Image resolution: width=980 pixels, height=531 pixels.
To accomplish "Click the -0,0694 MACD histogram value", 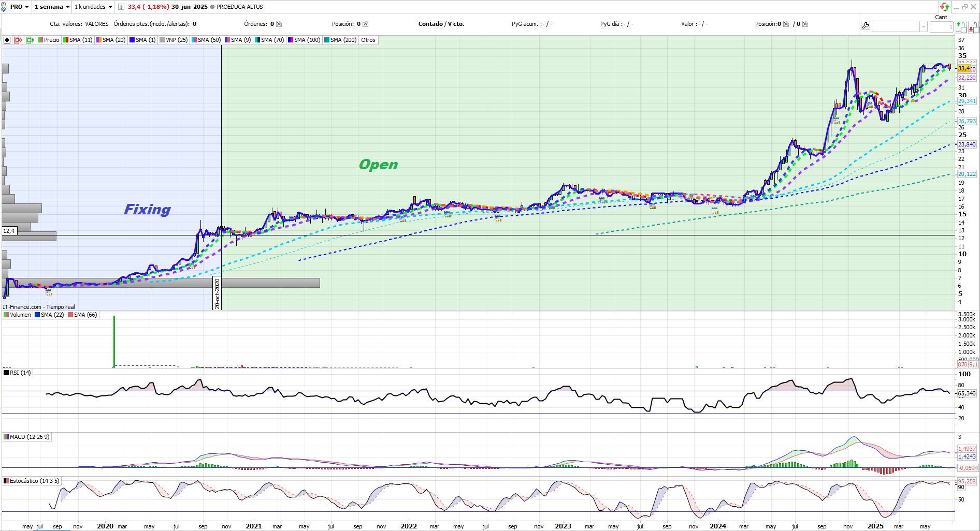I will pos(968,468).
